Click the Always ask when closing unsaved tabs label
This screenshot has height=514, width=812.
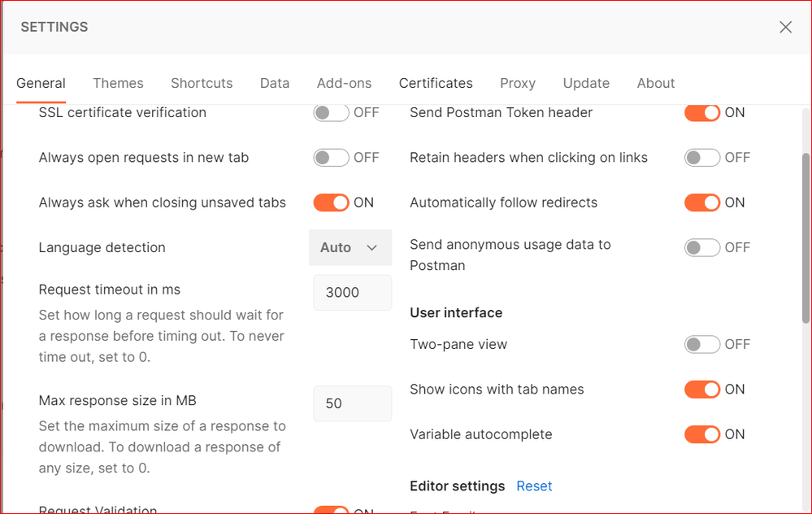pyautogui.click(x=162, y=203)
